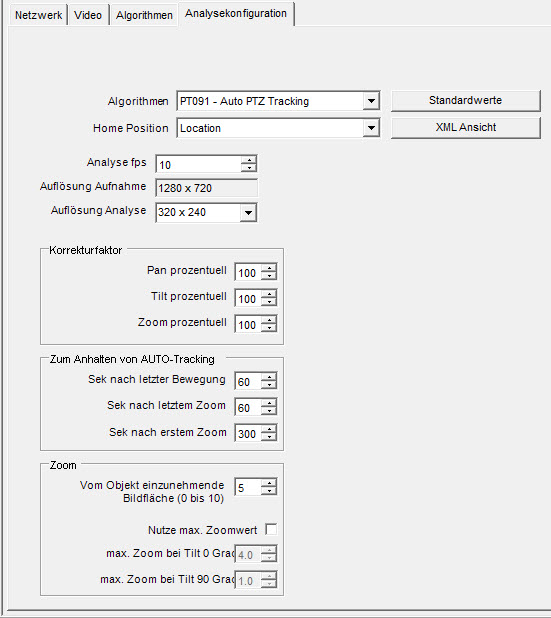Increase Sek nach letzter Bewegung value

(269, 377)
